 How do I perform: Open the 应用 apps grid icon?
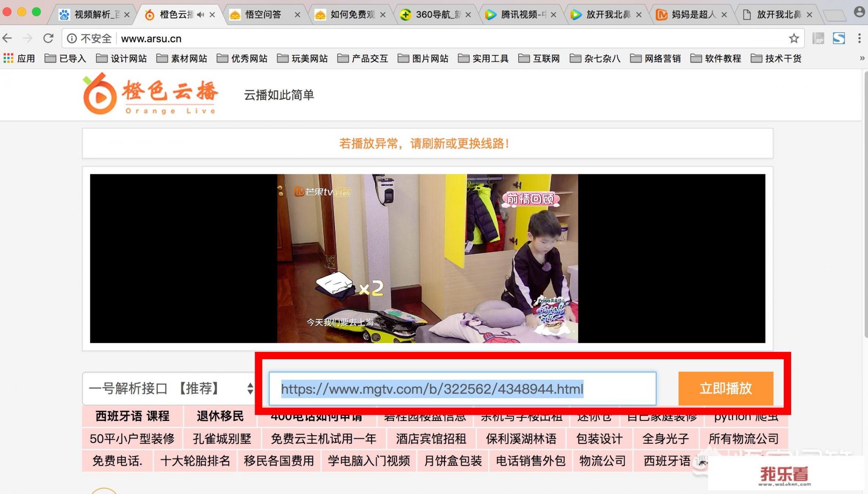(x=8, y=58)
